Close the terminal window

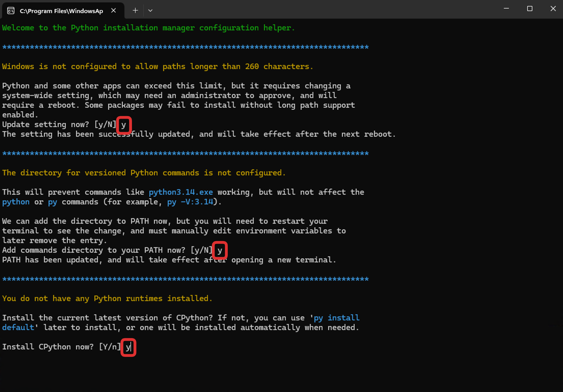553,9
